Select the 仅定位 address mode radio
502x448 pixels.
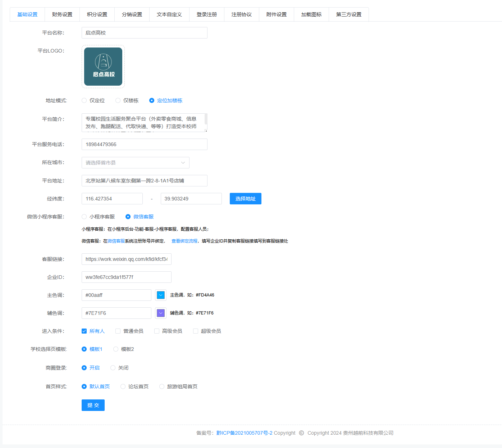pos(84,101)
